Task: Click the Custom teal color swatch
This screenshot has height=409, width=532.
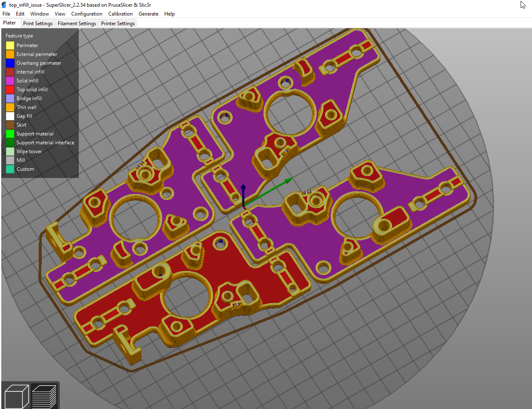Action: pos(10,169)
